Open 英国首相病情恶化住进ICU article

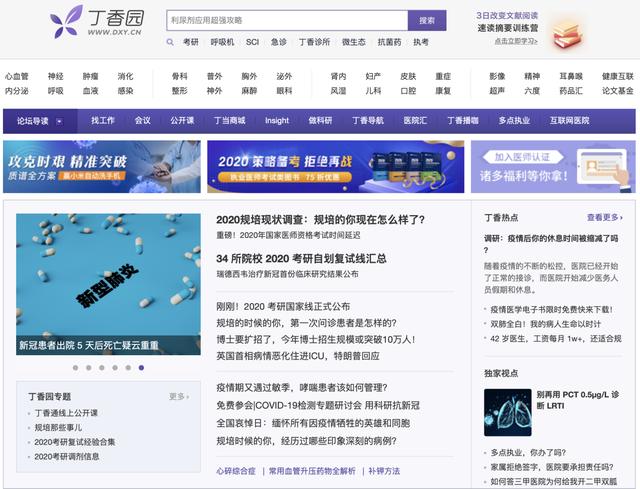coord(298,356)
